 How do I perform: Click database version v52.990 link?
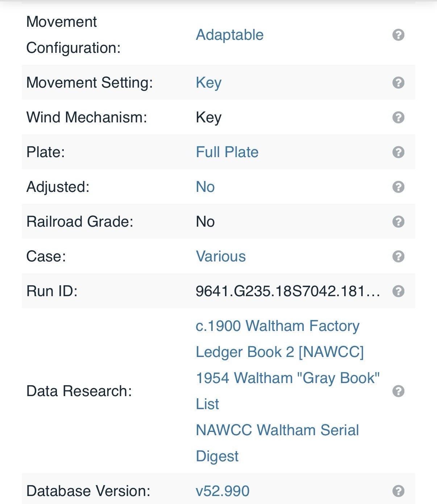coord(222,491)
